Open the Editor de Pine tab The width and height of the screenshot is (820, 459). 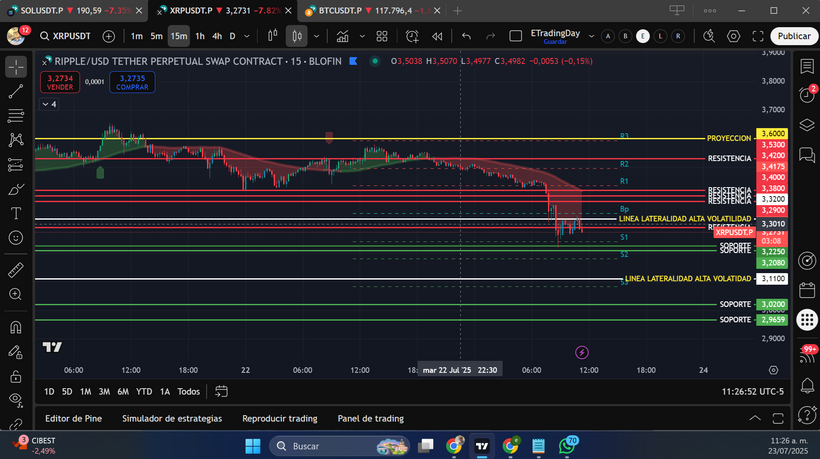[73, 418]
